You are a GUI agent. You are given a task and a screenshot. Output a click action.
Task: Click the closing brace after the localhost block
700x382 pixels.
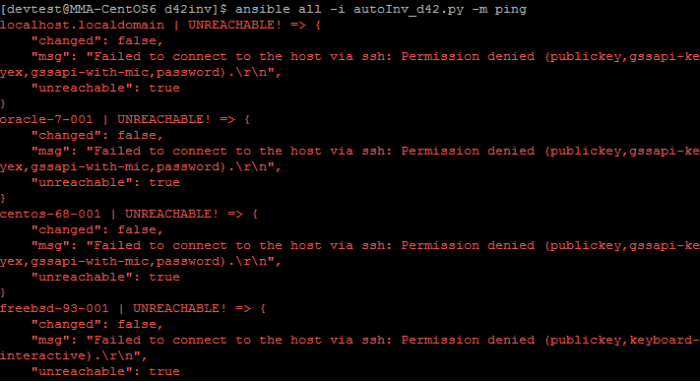click(3, 104)
